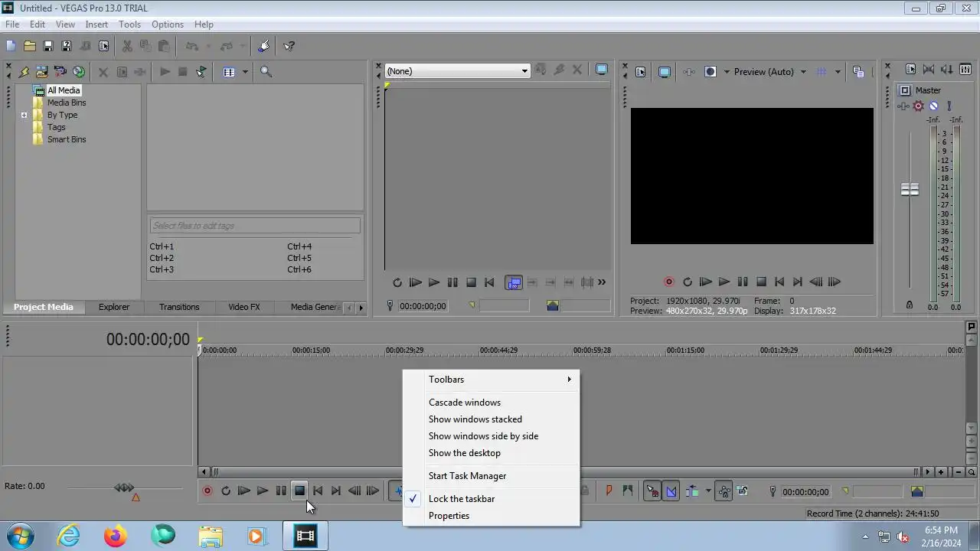
Task: Click Properties in the taskbar context menu
Action: click(x=492, y=516)
